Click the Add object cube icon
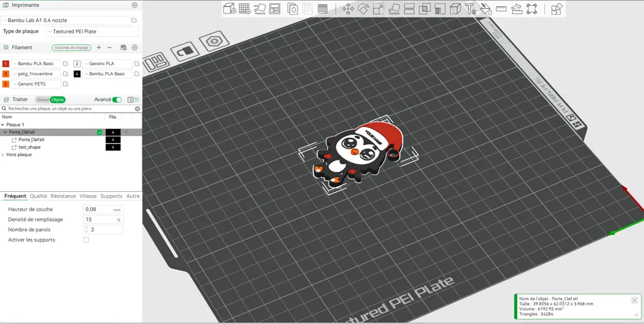This screenshot has height=324, width=644. pos(230,8)
